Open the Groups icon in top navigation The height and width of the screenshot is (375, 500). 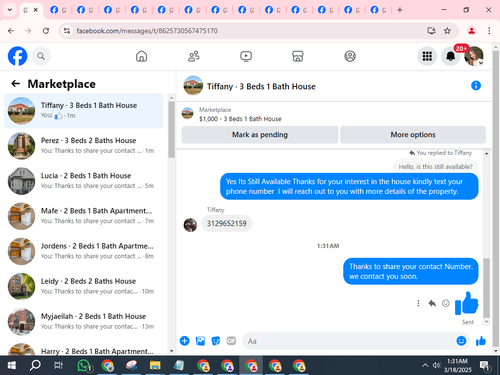coord(350,56)
